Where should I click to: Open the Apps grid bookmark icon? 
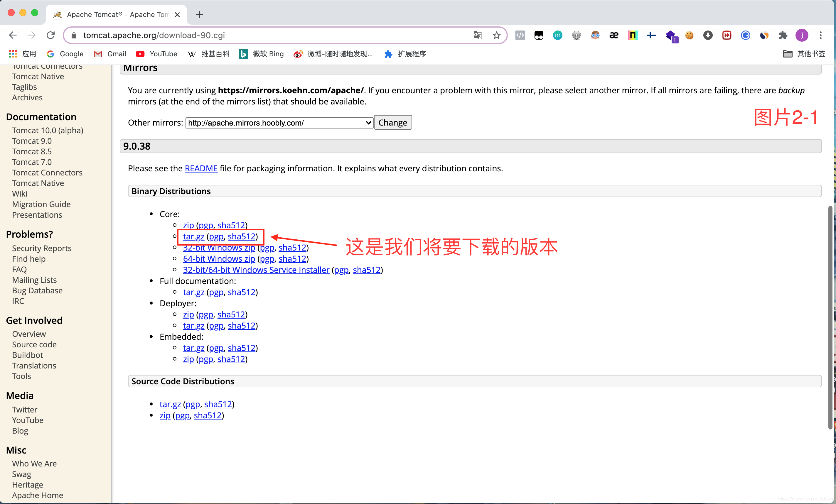[13, 54]
